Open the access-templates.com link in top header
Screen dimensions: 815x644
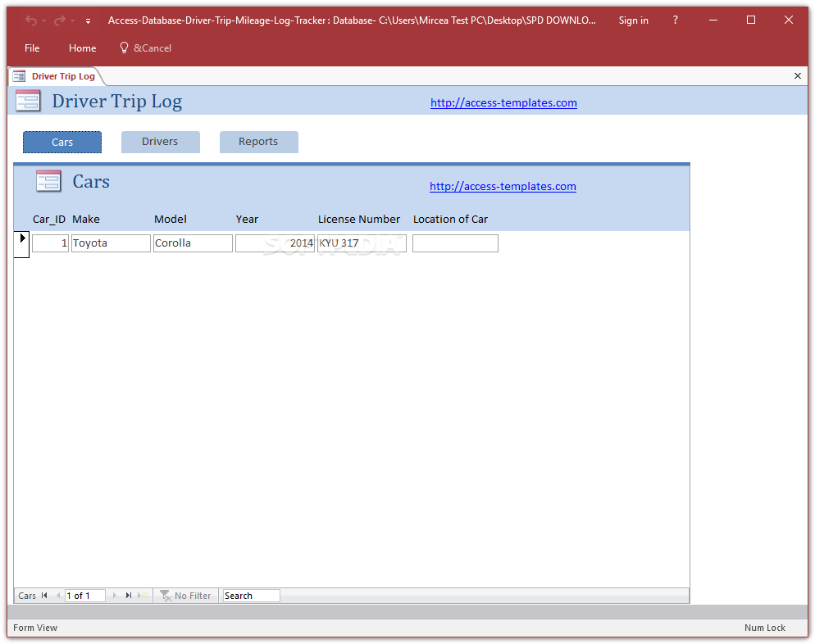[x=503, y=103]
